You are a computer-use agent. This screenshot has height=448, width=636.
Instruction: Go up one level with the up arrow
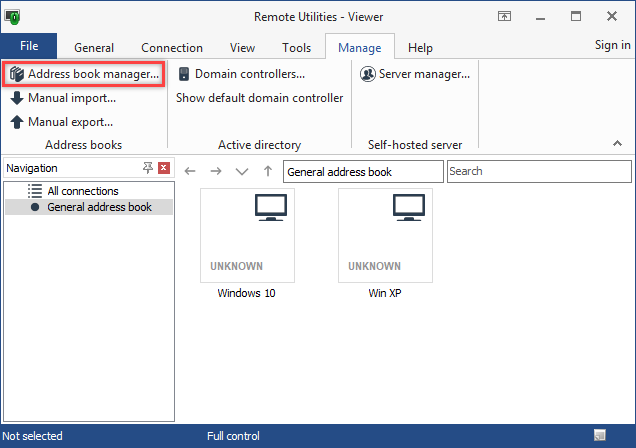(x=267, y=171)
